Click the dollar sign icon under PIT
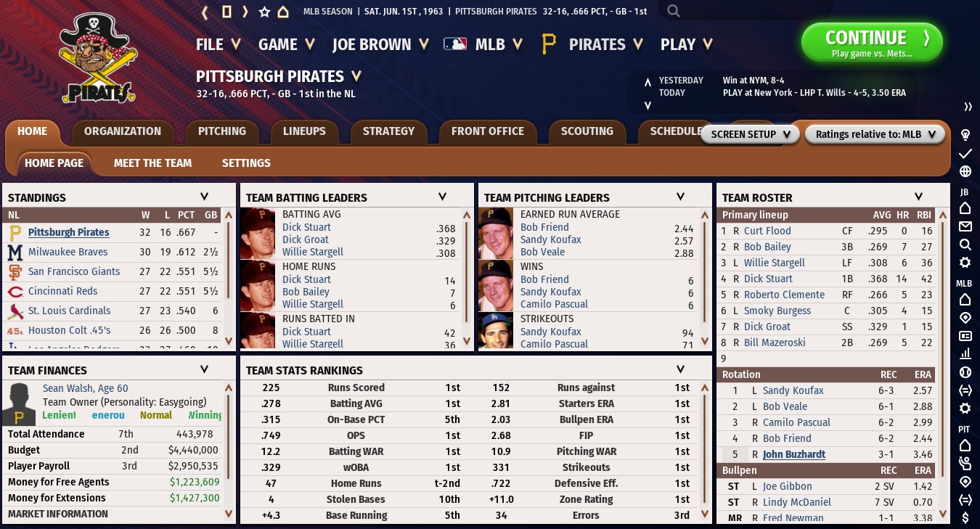 [965, 517]
